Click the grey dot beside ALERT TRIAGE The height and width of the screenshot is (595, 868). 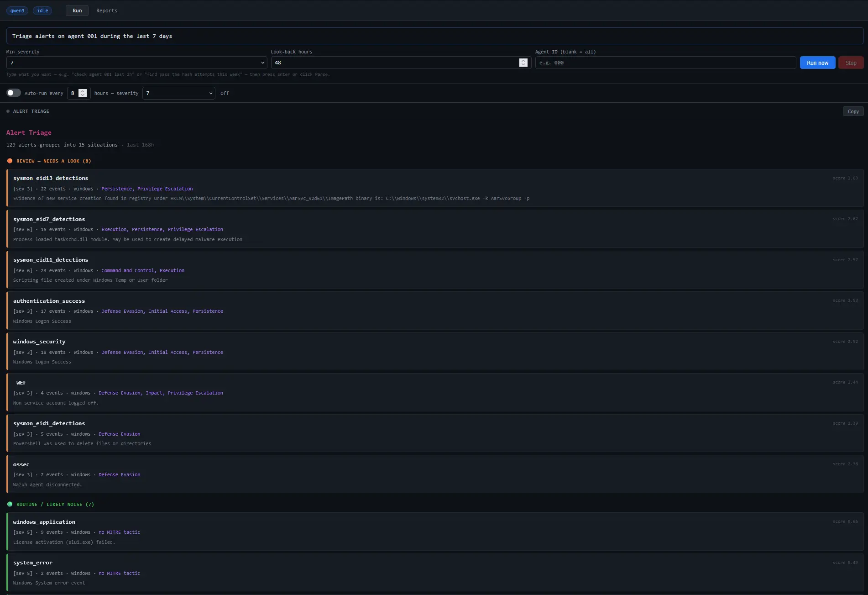[x=8, y=111]
